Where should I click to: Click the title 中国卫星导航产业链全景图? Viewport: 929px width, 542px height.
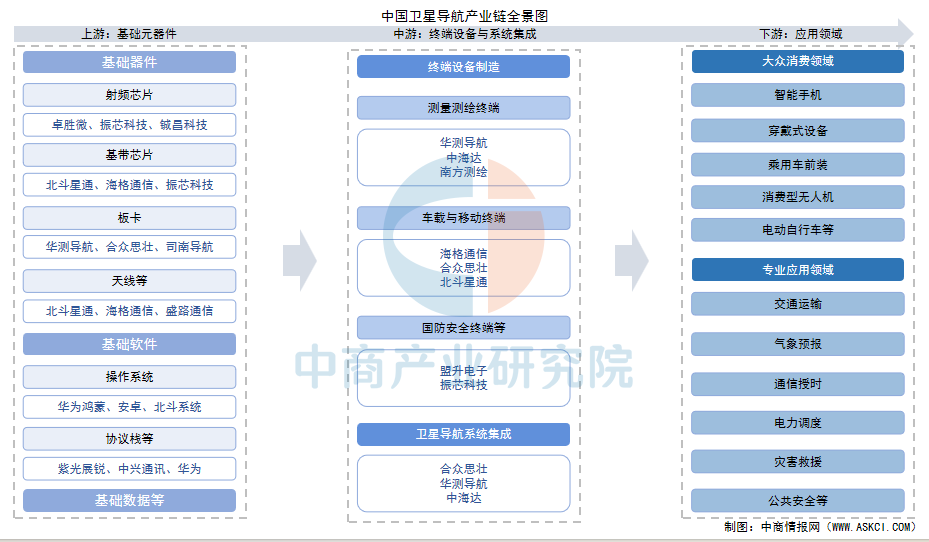[x=464, y=16]
